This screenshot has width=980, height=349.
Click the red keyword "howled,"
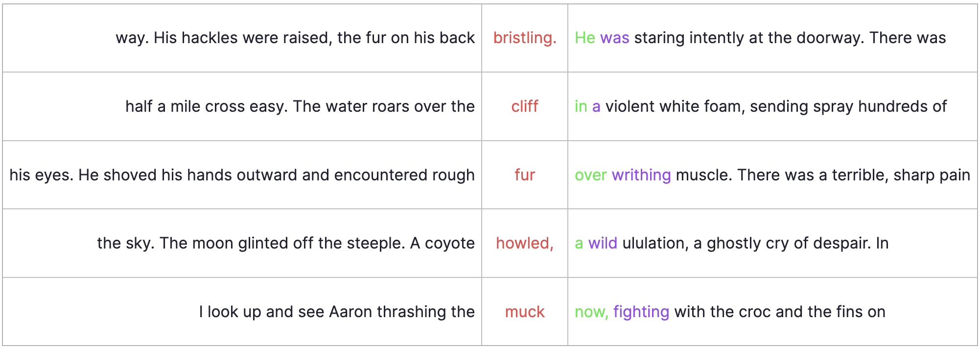tap(524, 243)
